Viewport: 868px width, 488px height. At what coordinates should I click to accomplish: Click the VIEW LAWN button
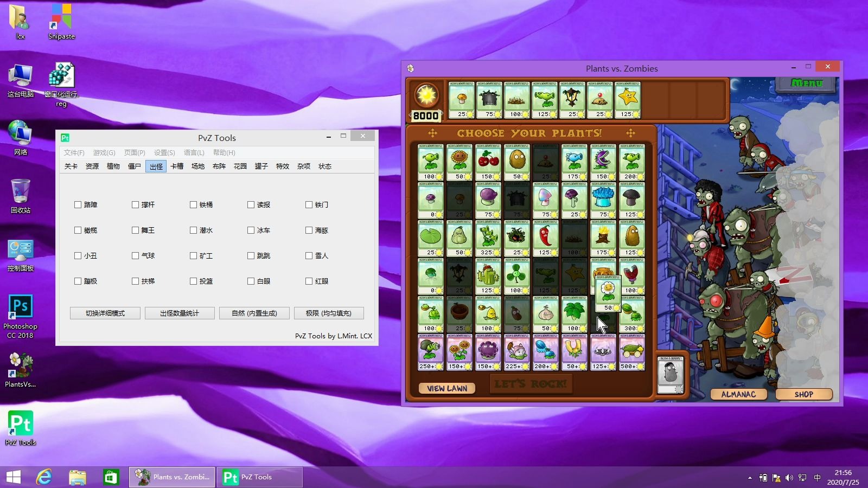coord(447,388)
